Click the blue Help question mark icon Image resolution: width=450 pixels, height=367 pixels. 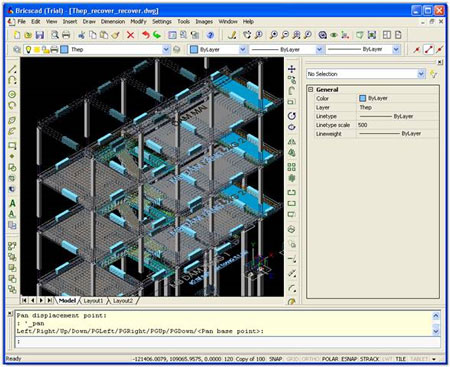210,35
